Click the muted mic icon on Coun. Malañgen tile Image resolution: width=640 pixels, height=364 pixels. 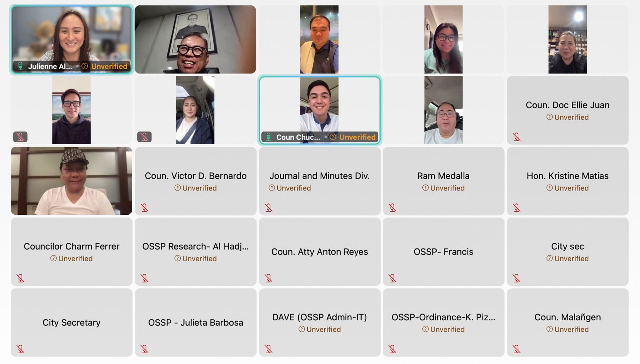[x=517, y=349]
